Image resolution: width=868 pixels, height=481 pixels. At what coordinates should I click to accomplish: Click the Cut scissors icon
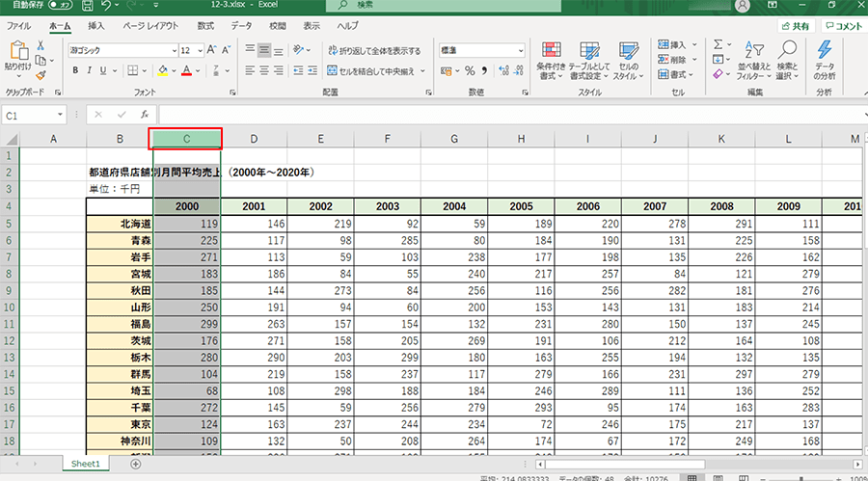41,45
